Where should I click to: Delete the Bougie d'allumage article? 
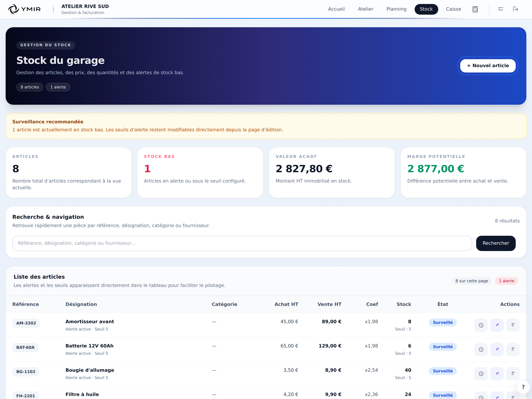513,374
